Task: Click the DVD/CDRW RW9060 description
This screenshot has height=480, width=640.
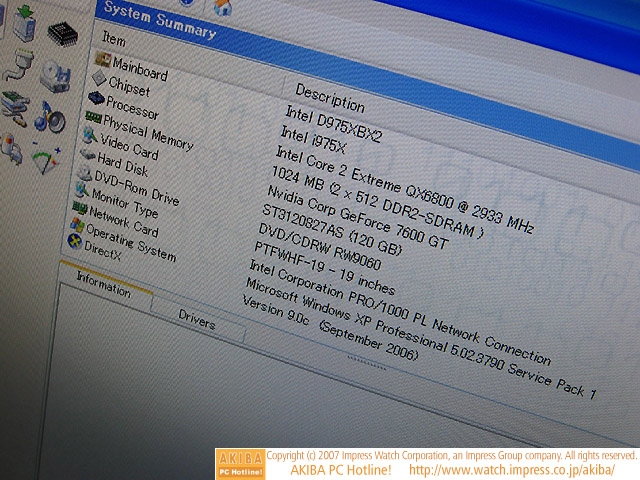Action: click(320, 247)
